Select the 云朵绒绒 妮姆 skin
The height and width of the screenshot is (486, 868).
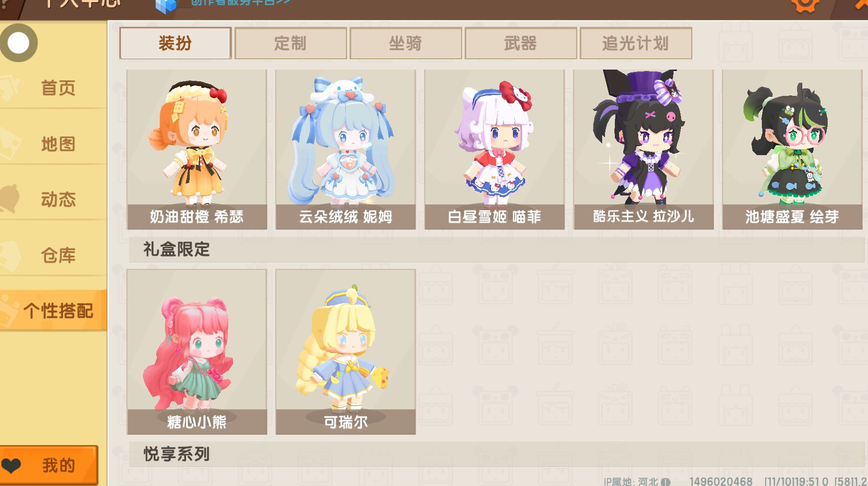coord(346,149)
